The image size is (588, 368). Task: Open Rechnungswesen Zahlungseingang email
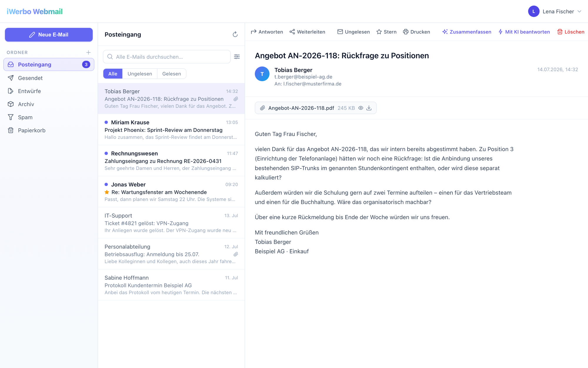171,161
